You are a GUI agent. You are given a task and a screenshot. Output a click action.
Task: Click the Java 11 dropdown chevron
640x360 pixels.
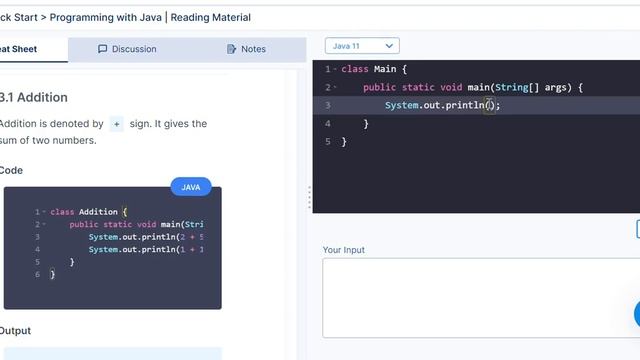point(389,46)
